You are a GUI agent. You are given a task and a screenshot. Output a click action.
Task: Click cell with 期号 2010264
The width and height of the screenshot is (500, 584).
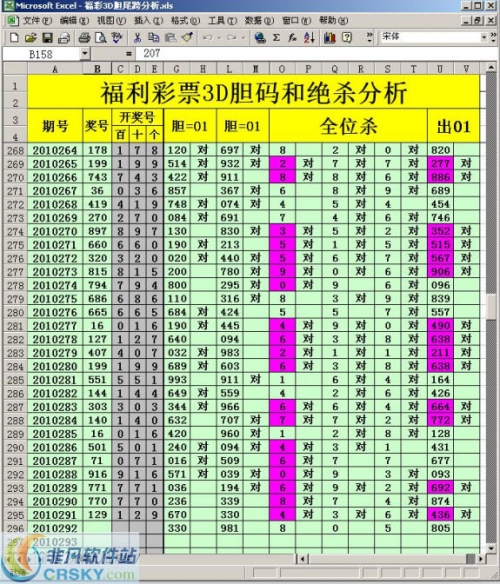tap(55, 150)
